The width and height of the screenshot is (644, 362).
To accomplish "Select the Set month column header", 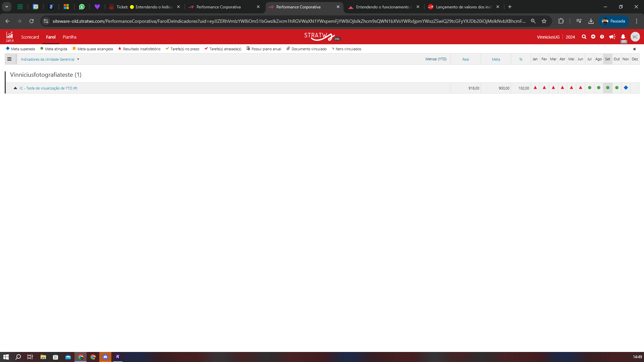I will (x=607, y=59).
